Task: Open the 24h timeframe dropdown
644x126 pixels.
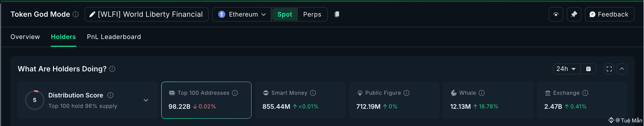Action: tap(566, 69)
